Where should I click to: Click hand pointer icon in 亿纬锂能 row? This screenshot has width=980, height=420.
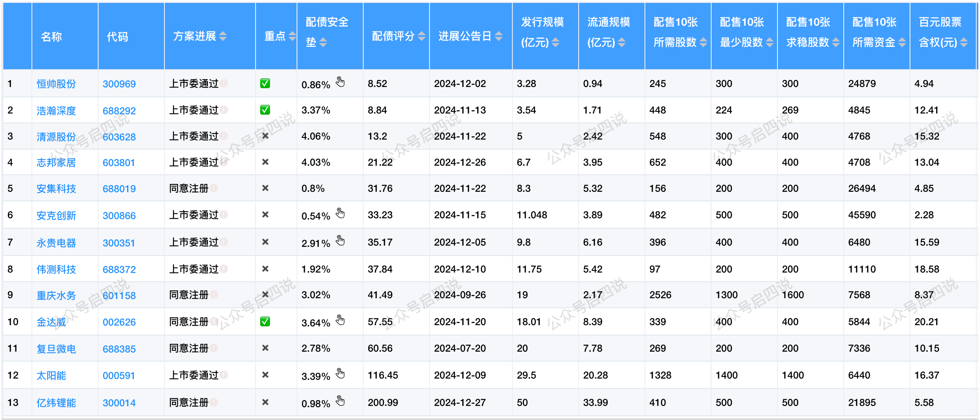[340, 401]
